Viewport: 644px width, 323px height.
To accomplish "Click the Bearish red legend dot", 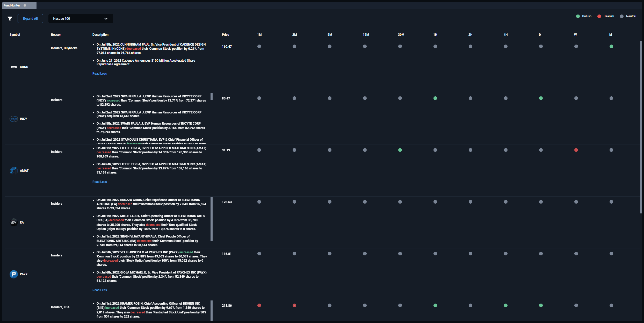I will click(x=599, y=16).
